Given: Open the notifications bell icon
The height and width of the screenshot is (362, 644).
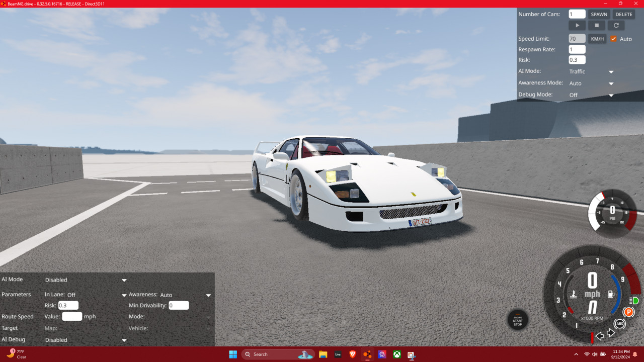Looking at the screenshot, I should [635, 354].
